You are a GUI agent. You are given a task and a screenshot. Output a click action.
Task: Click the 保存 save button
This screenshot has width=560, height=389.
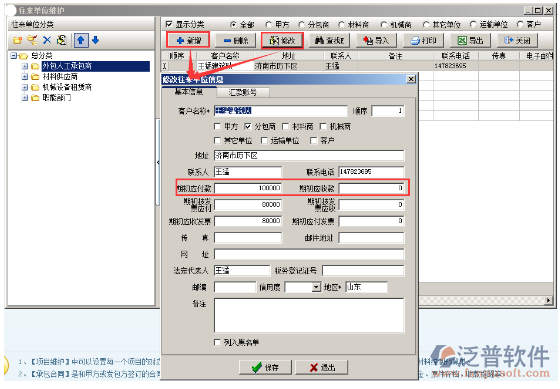coord(265,367)
